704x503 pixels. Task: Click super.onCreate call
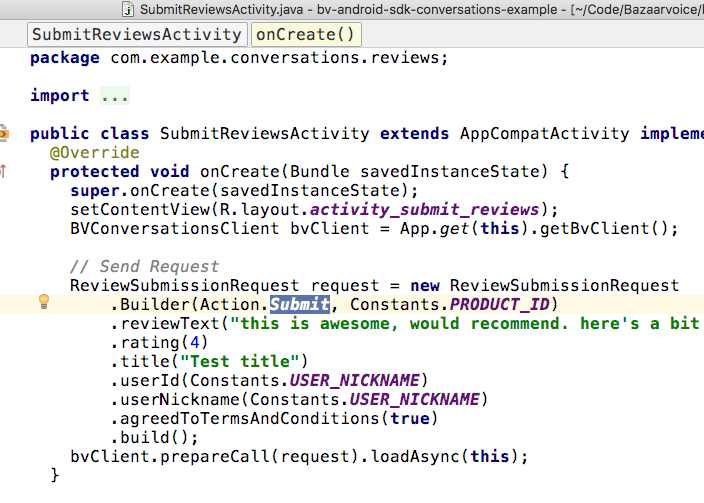pyautogui.click(x=244, y=190)
